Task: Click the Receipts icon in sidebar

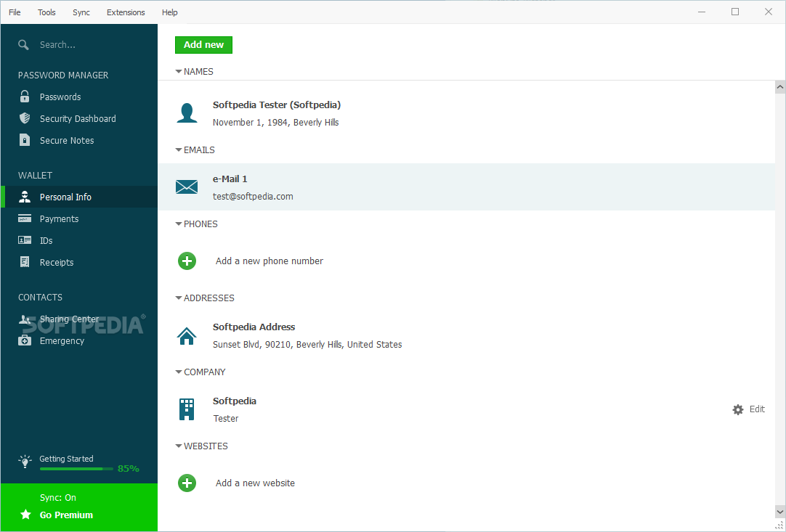Action: 25,261
